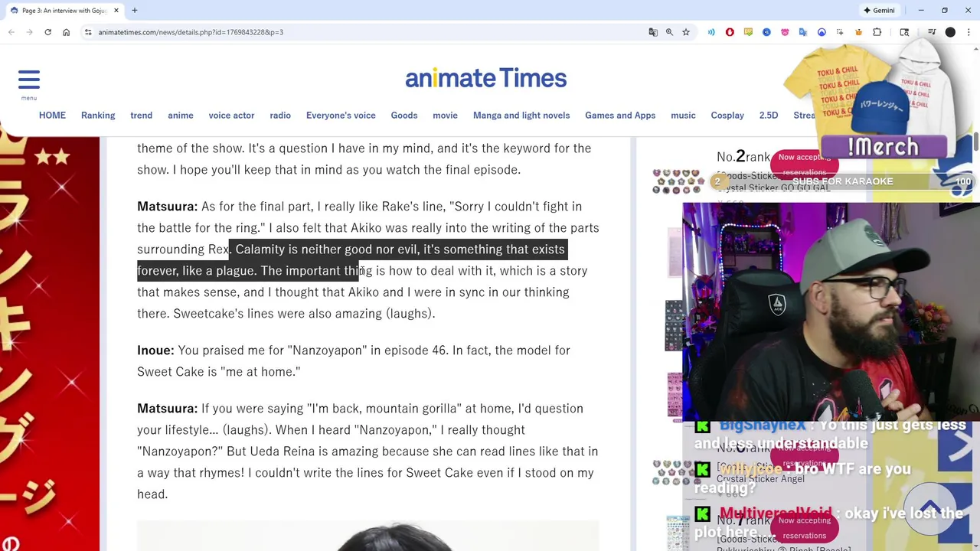980x551 pixels.
Task: Click the selection capture extension icon
Action: click(840, 32)
